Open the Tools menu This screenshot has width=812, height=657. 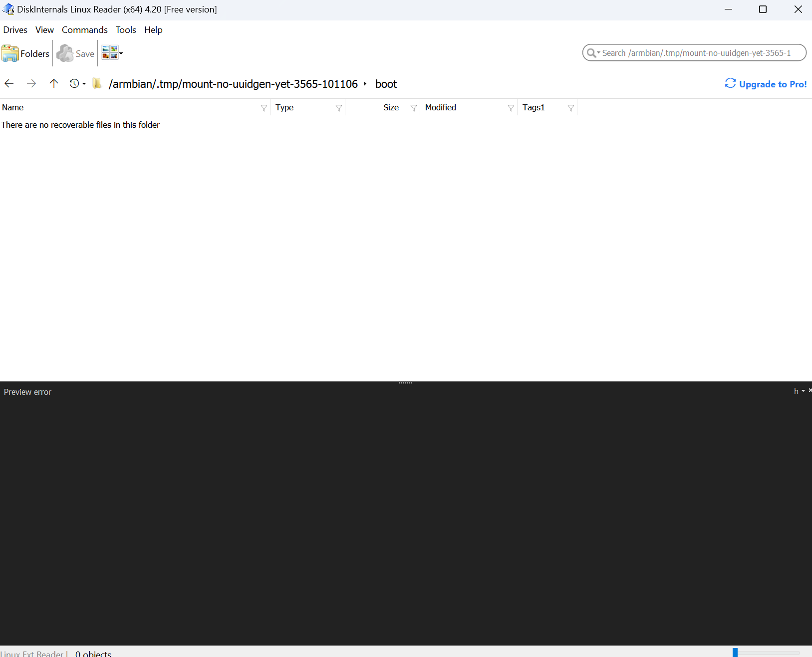coord(126,30)
